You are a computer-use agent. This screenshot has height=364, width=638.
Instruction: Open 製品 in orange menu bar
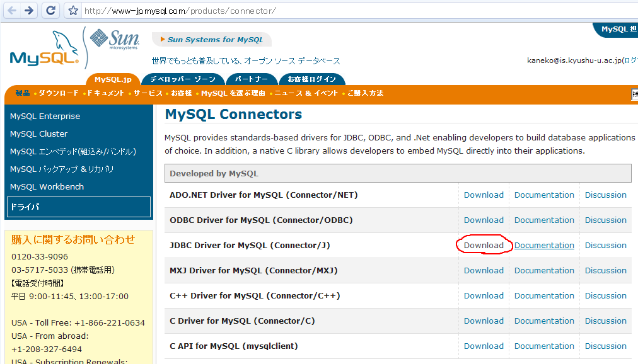tap(23, 93)
